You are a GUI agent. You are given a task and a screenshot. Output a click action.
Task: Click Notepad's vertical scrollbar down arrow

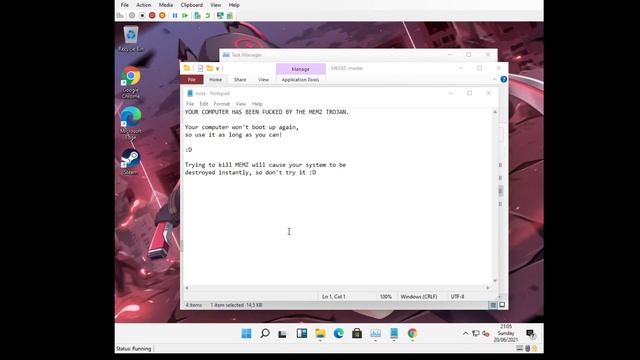pyautogui.click(x=495, y=281)
